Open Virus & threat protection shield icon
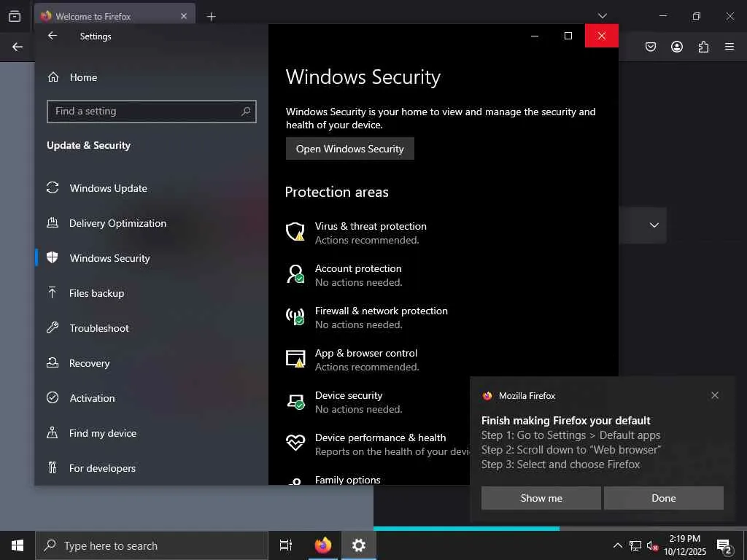Viewport: 747px width, 560px height. (x=295, y=232)
